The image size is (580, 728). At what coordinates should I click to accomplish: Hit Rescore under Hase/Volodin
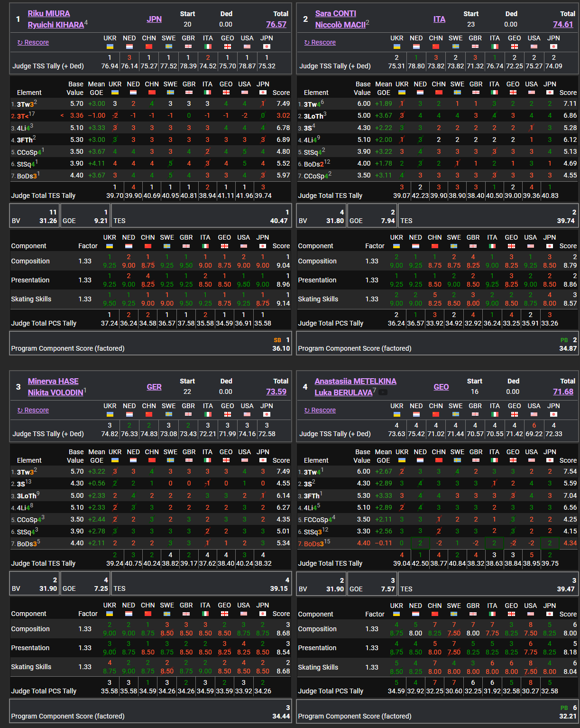(x=33, y=410)
